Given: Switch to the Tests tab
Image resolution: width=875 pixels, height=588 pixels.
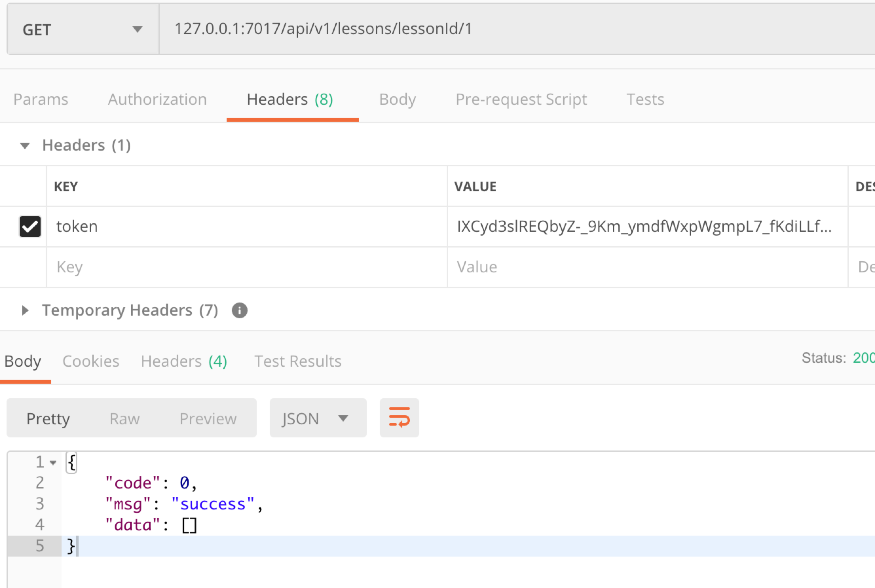Looking at the screenshot, I should click(645, 100).
